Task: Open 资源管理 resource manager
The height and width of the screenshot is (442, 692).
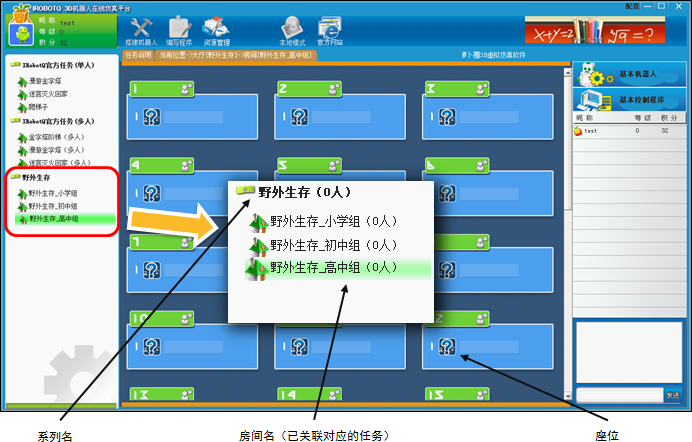Action: point(216,30)
